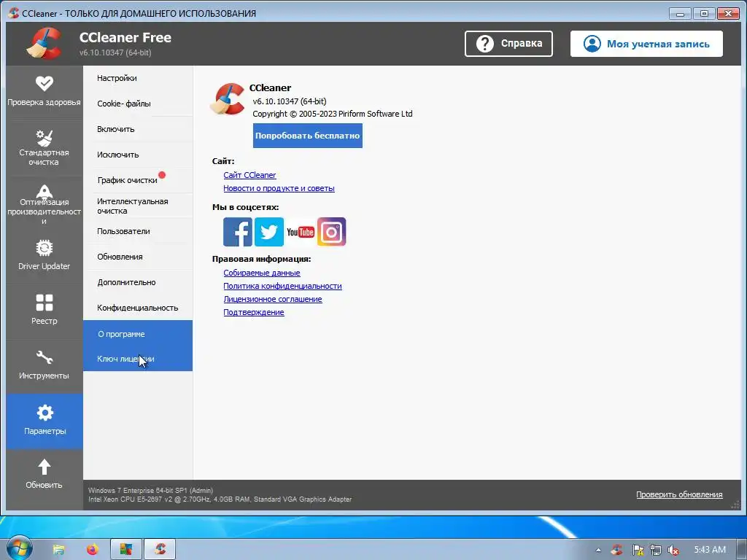Open the Обновления tab
This screenshot has height=560, width=747.
(x=138, y=257)
